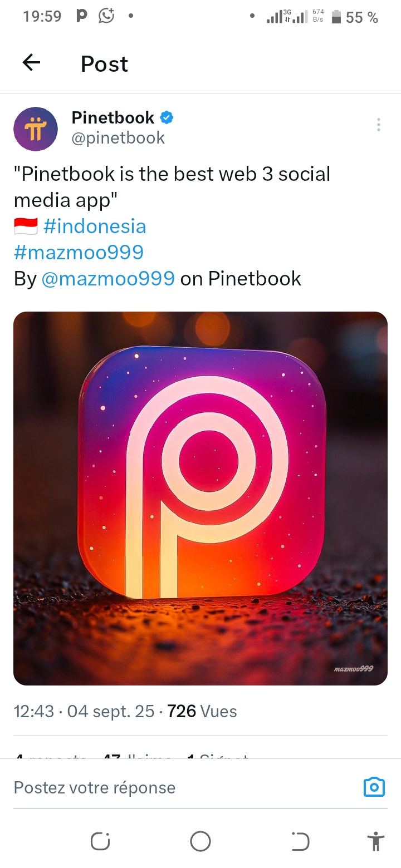Open the Pinetbook profile avatar
Screen dimensions: 401x868
[36, 129]
